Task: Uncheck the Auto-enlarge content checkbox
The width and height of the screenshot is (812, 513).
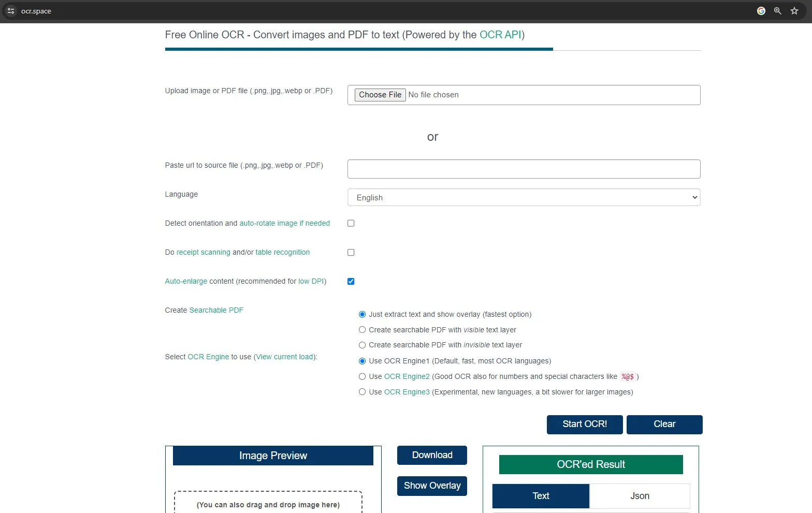Action: tap(351, 282)
